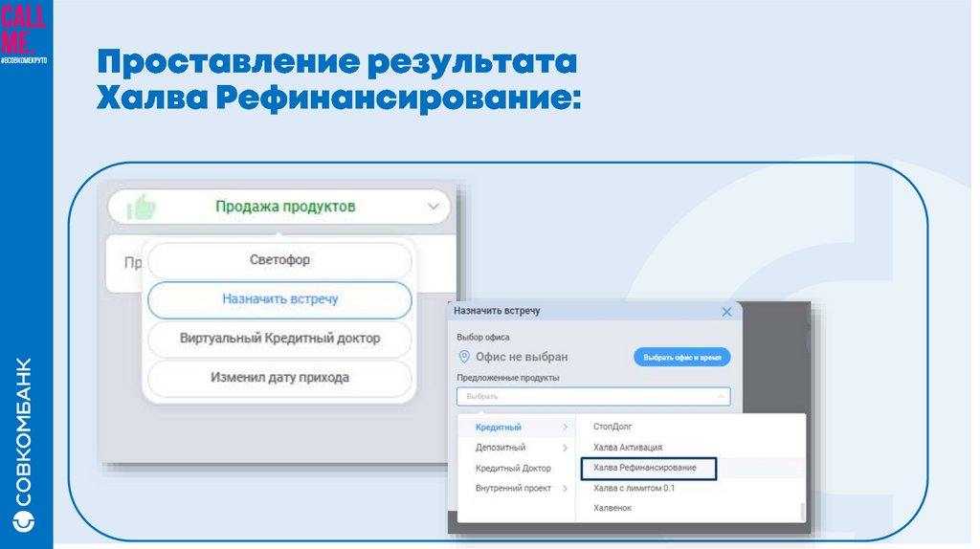Expand the Продажа продуктов dropdown chevron
This screenshot has width=980, height=549.
click(434, 206)
